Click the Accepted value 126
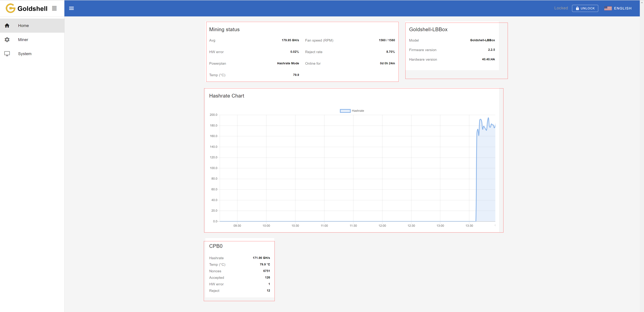The height and width of the screenshot is (312, 644). 267,277
